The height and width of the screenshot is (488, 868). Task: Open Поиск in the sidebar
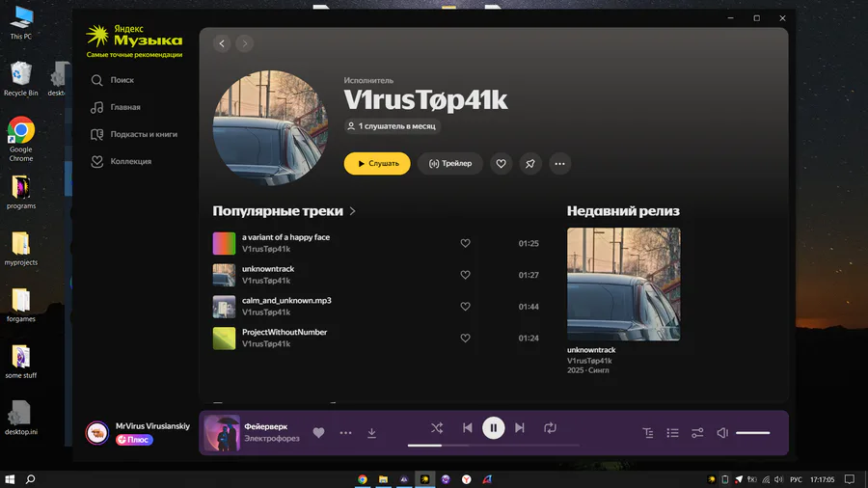(x=113, y=80)
